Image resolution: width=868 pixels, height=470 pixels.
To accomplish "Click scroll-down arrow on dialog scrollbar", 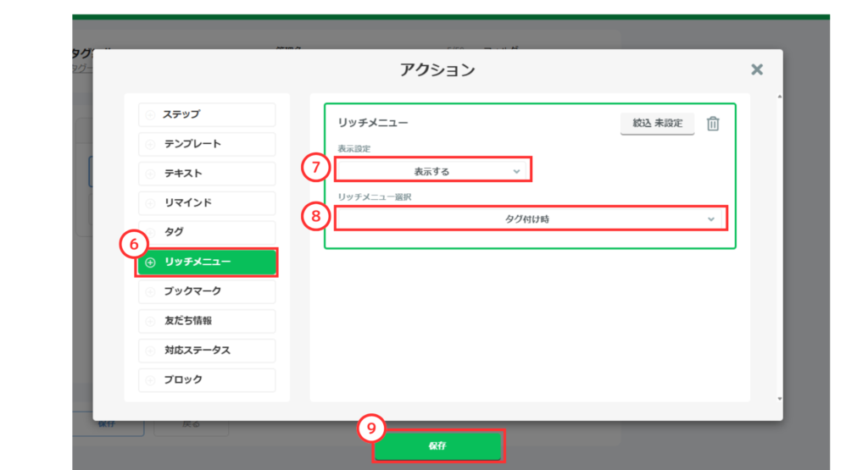I will pos(778,398).
